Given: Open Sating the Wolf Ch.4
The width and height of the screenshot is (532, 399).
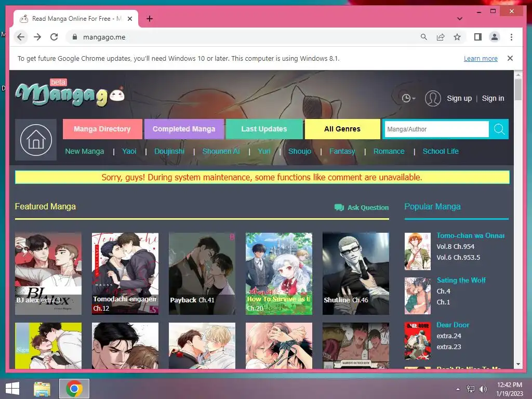Looking at the screenshot, I should (443, 291).
